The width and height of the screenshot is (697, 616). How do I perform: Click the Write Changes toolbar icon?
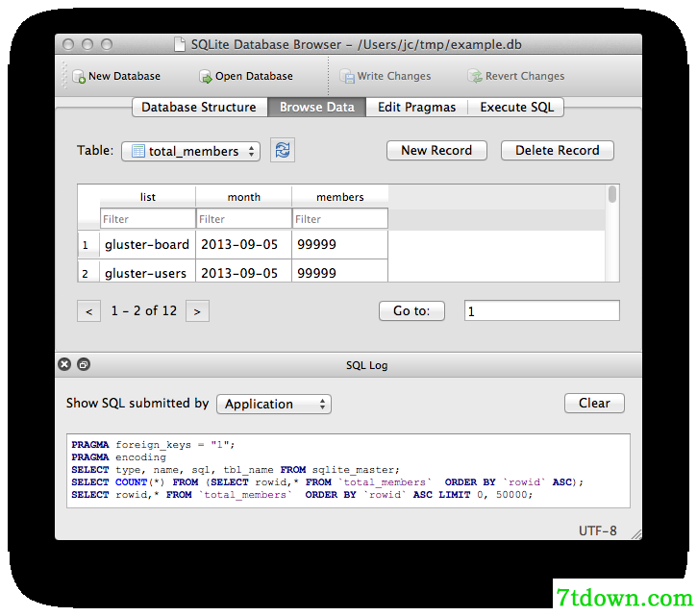347,77
